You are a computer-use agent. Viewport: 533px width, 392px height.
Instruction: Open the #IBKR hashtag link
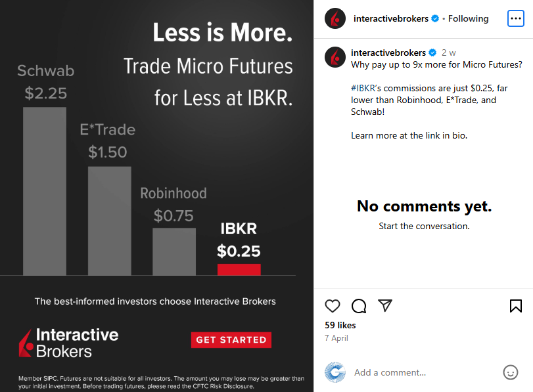point(364,87)
